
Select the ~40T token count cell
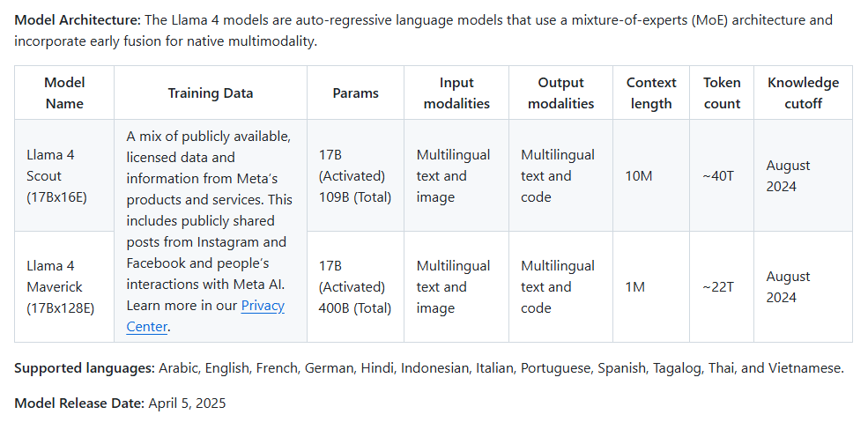tap(718, 175)
